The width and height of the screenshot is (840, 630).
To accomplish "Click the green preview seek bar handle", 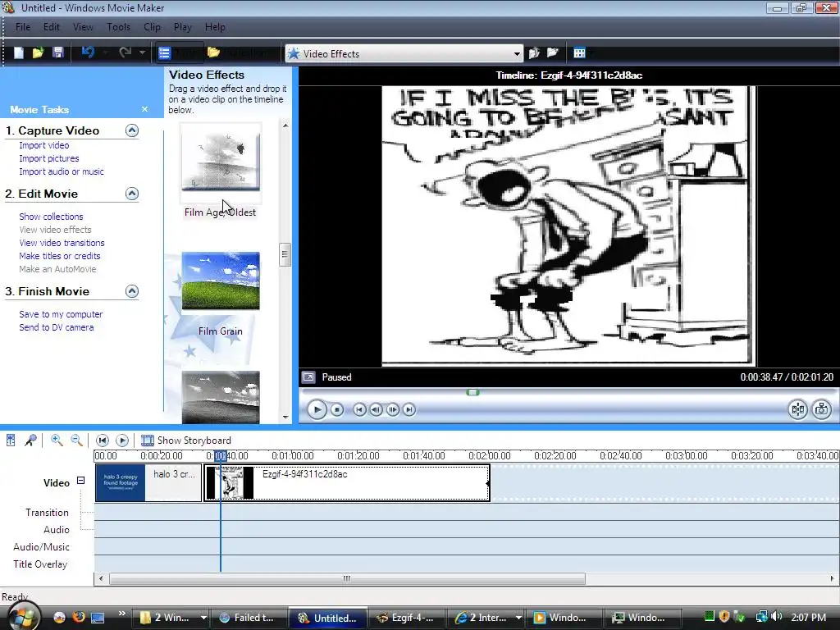I will 472,393.
